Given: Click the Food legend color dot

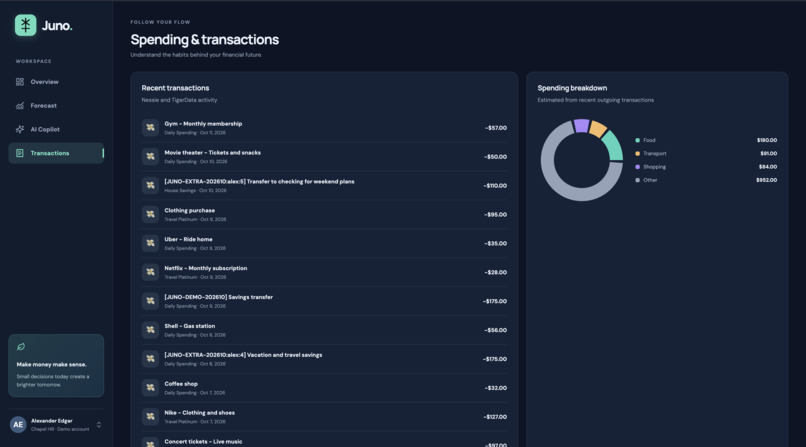Looking at the screenshot, I should pos(637,140).
